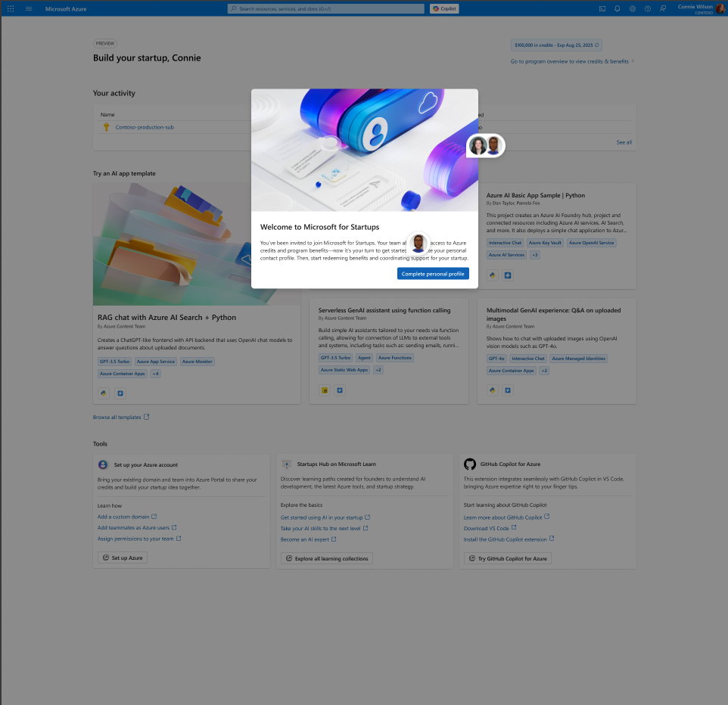728x705 pixels.
Task: Expand +3 tags on Azure AI Basic App card
Action: coord(535,255)
